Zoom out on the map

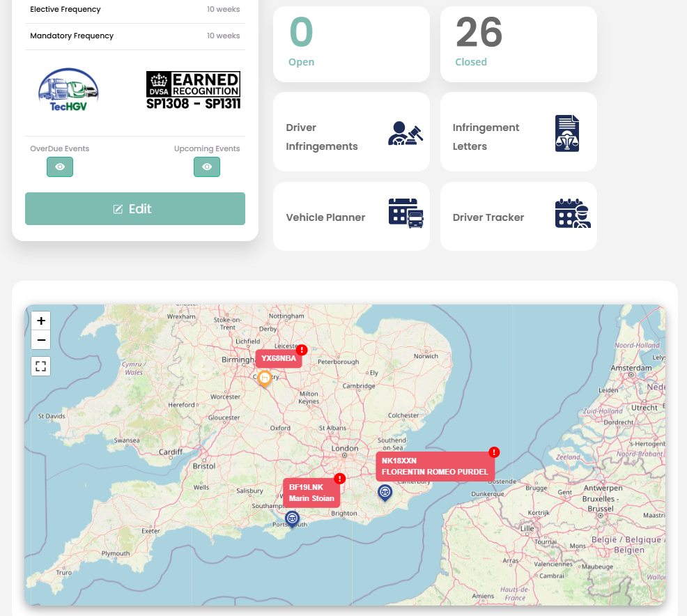[41, 340]
